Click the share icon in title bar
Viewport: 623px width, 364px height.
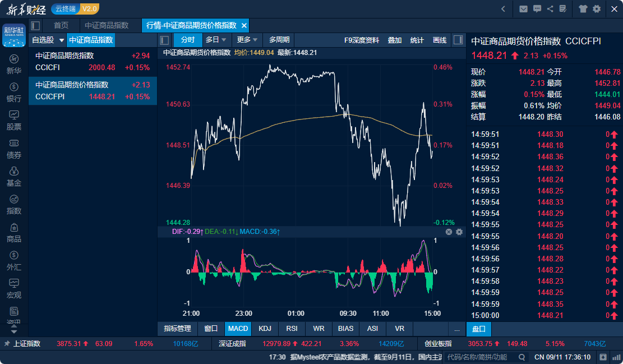click(550, 9)
